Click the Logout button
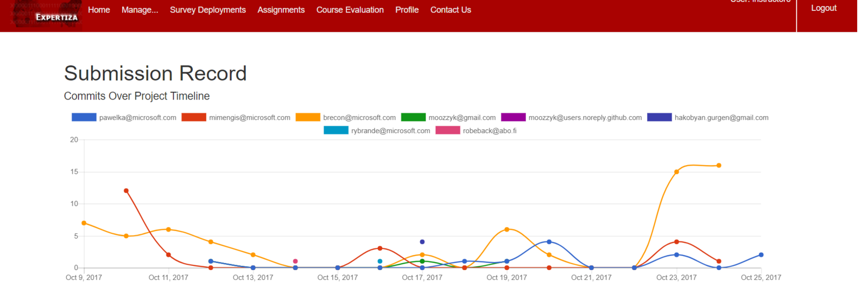 pyautogui.click(x=823, y=8)
